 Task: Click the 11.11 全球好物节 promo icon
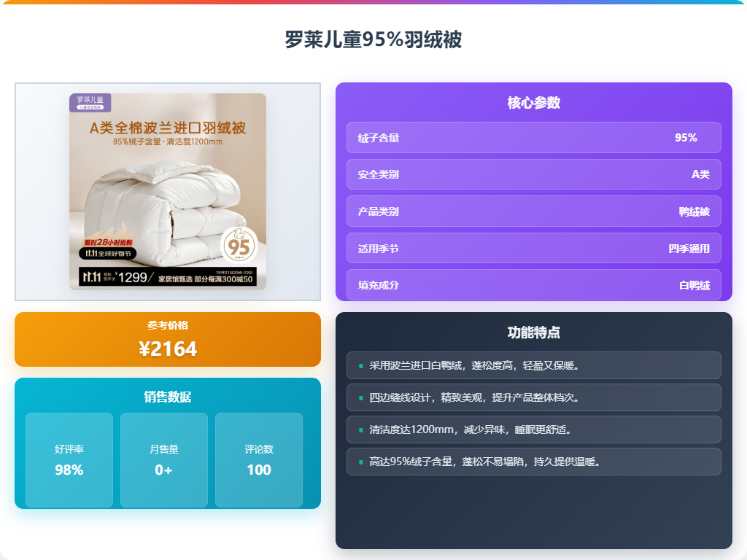coord(109,254)
